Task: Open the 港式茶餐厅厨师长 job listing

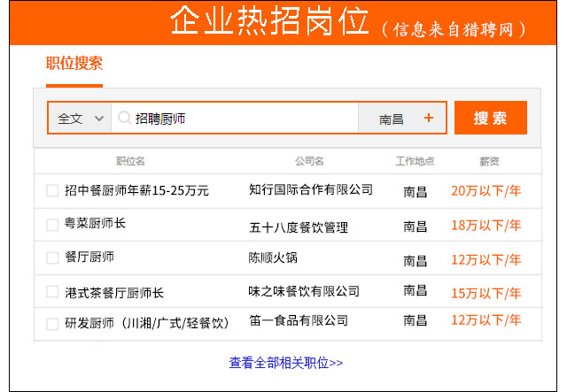Action: click(x=115, y=292)
